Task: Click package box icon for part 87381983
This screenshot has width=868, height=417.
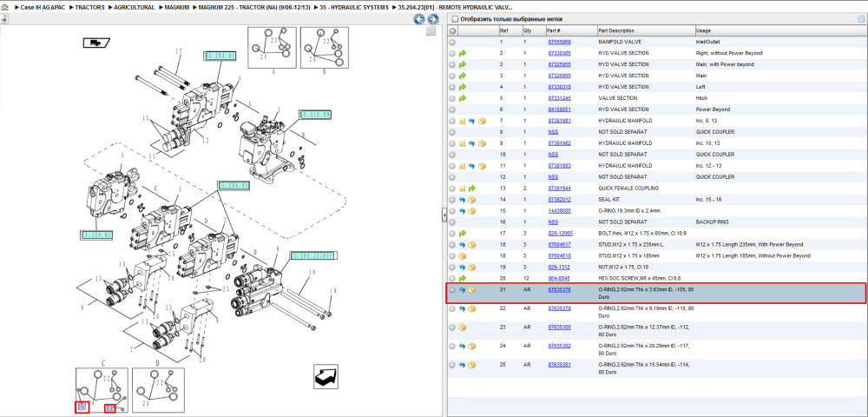Action: [482, 166]
